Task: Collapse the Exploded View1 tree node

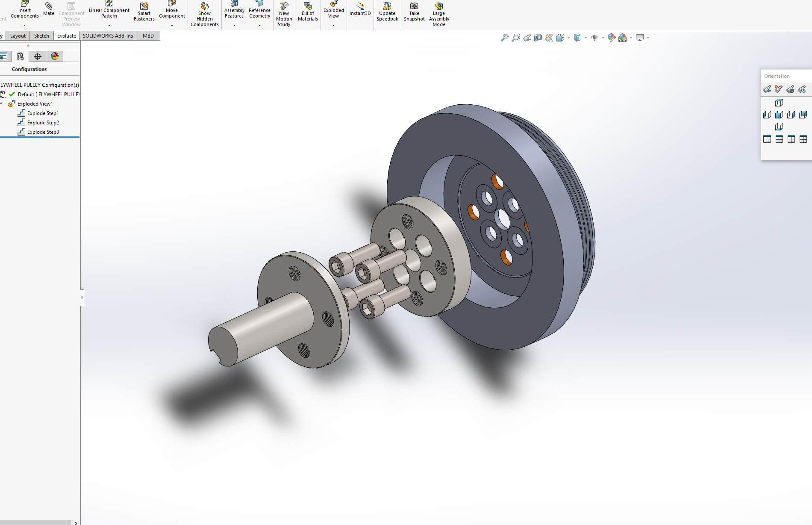Action: (x=2, y=104)
